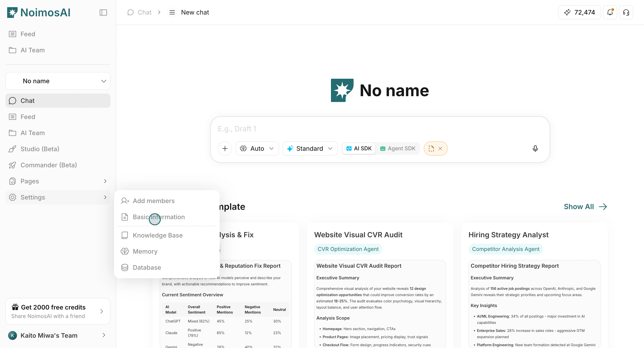Select Knowledge Base from settings menu

point(157,235)
